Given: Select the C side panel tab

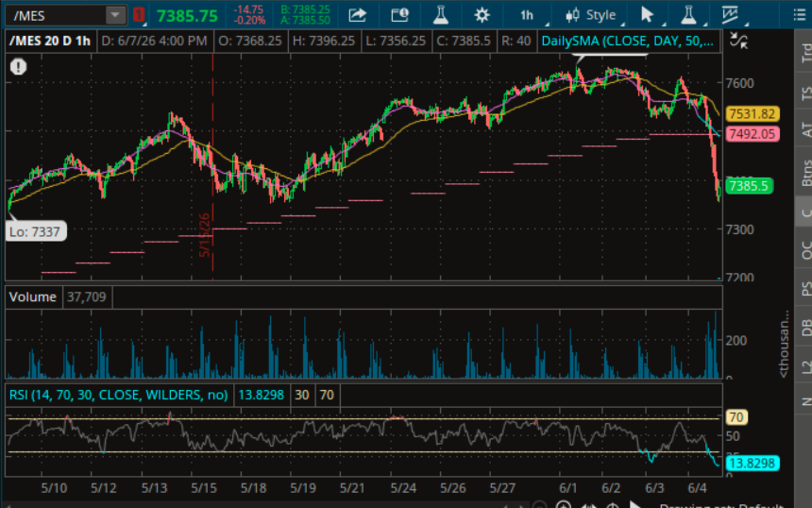Looking at the screenshot, I should (x=804, y=212).
